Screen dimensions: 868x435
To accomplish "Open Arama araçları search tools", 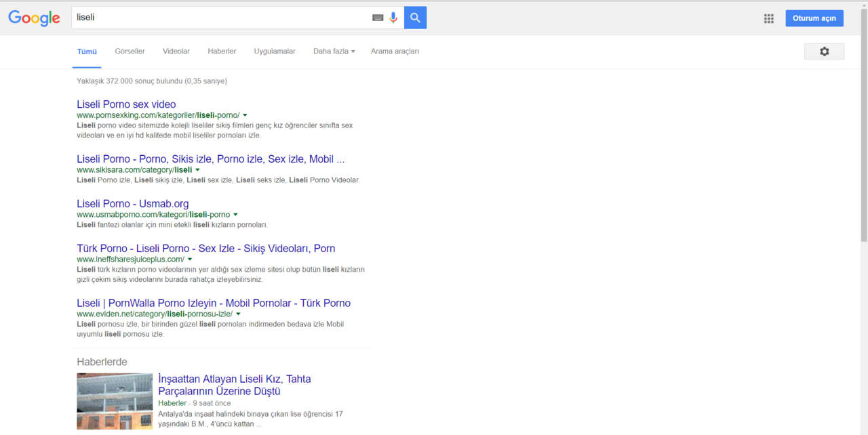I will coord(395,51).
